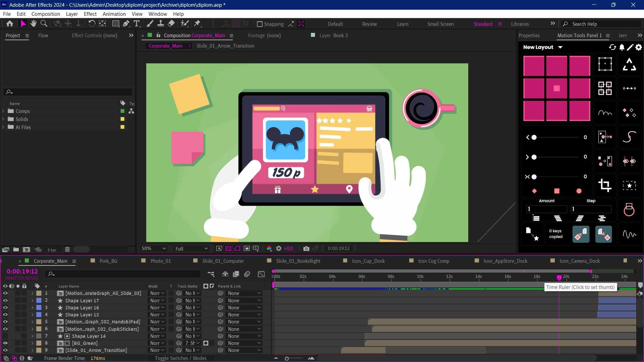644x362 pixels.
Task: Click the diamond keyframe shape in Motion Tools
Action: 534,191
